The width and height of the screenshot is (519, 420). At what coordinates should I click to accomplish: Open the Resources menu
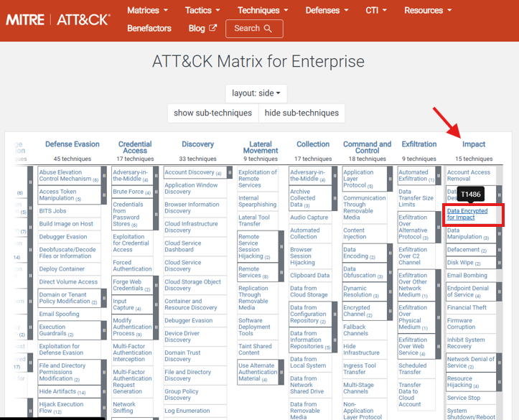(x=428, y=10)
